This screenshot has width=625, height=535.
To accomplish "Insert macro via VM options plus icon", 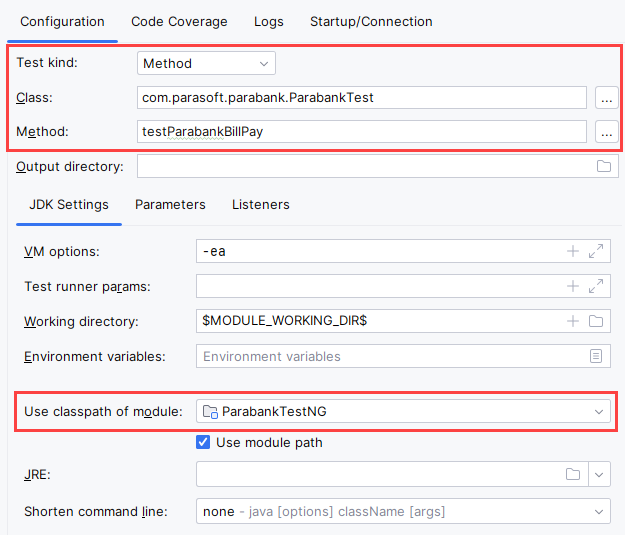I will coord(573,251).
